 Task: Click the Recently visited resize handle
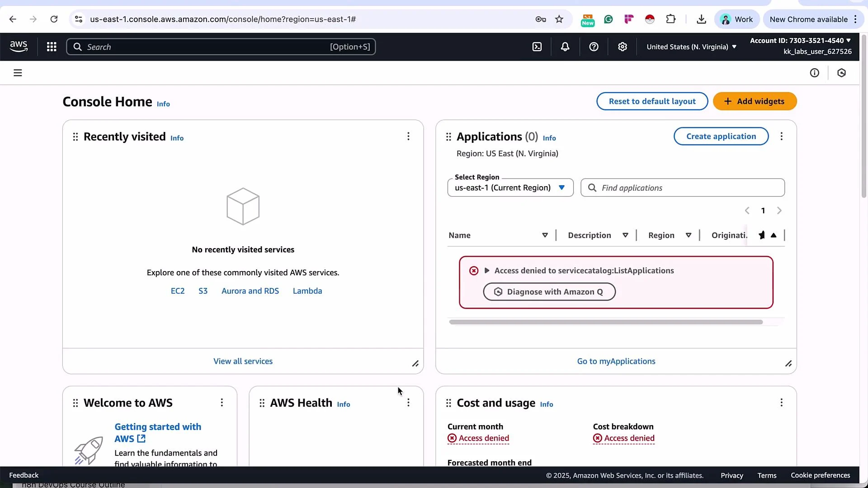(x=415, y=364)
